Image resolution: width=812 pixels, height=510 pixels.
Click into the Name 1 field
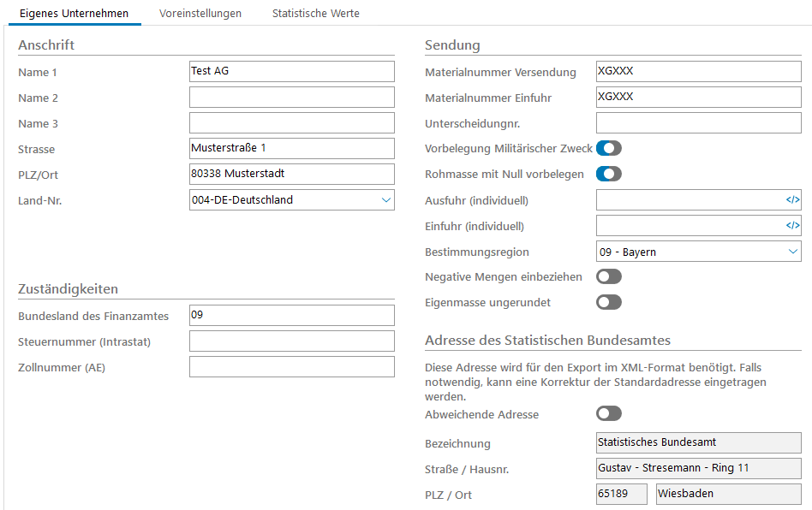[291, 72]
